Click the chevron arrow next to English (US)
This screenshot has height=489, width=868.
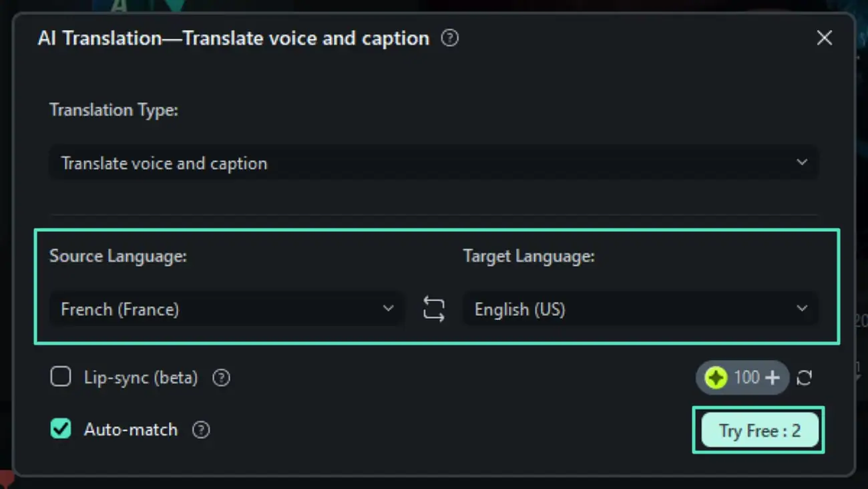pyautogui.click(x=802, y=309)
